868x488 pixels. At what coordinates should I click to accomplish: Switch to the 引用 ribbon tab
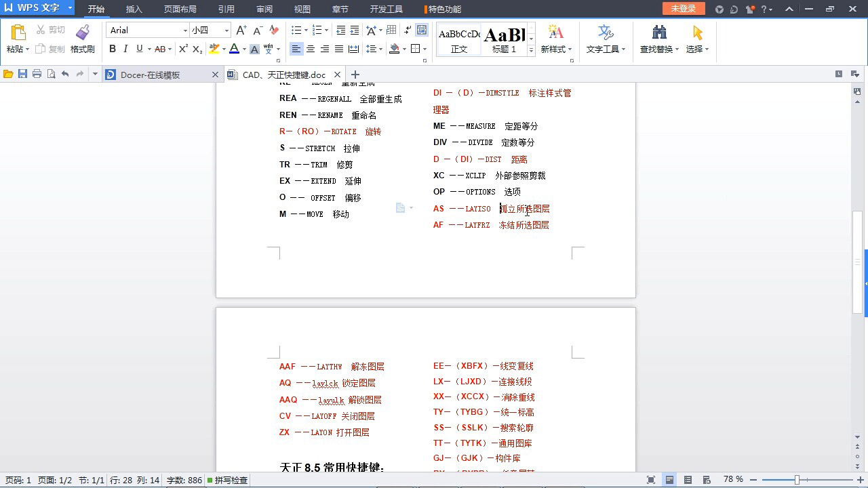[x=226, y=9]
